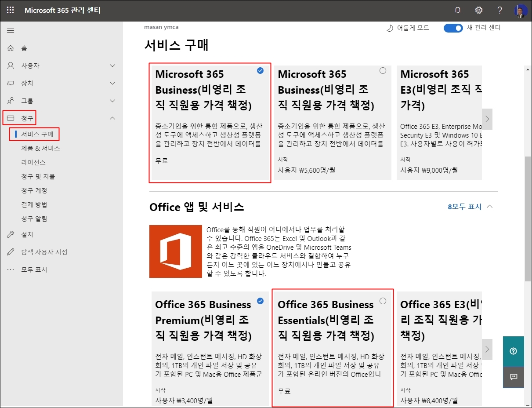Click 설치 in the sidebar
Image resolution: width=532 pixels, height=408 pixels.
tap(27, 234)
